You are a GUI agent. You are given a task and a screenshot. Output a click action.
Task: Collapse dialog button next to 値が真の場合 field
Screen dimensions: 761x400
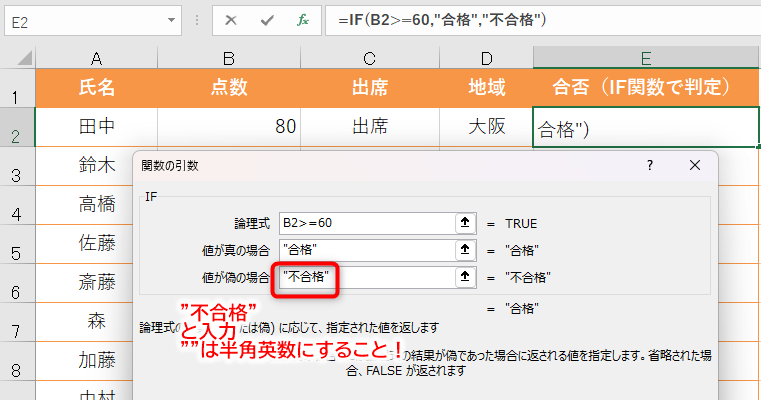(464, 250)
